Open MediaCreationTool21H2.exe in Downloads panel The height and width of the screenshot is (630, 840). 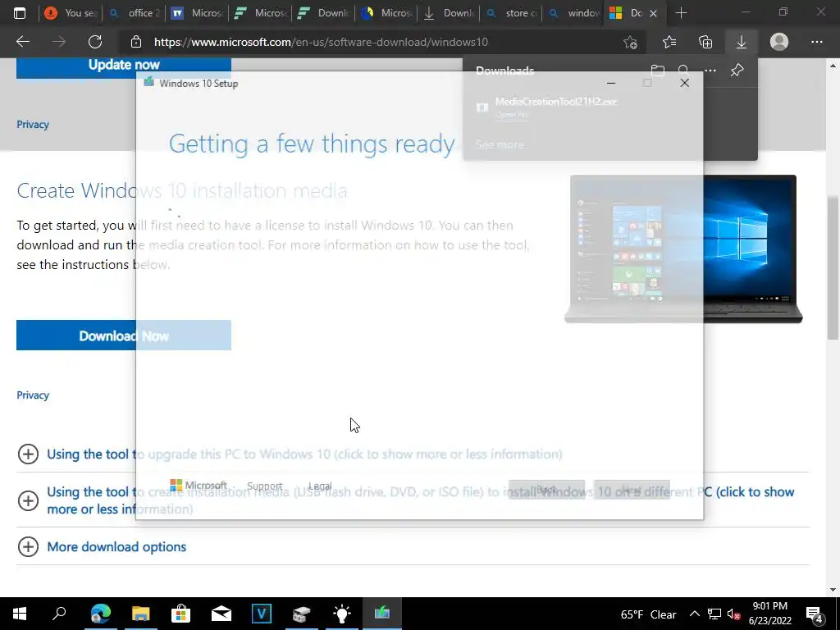pos(556,101)
